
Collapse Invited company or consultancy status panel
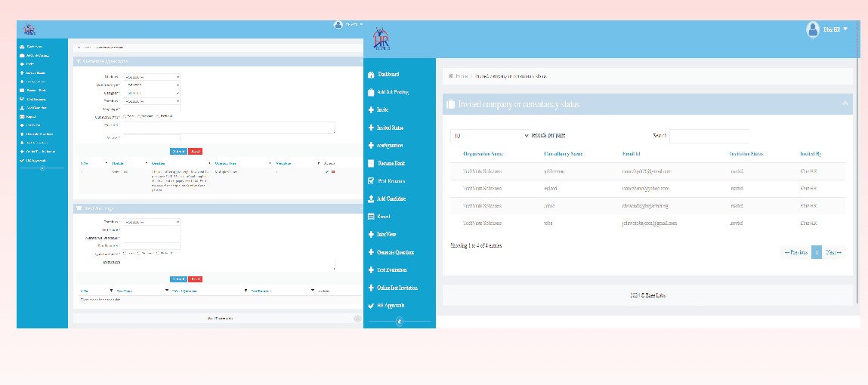[x=845, y=104]
